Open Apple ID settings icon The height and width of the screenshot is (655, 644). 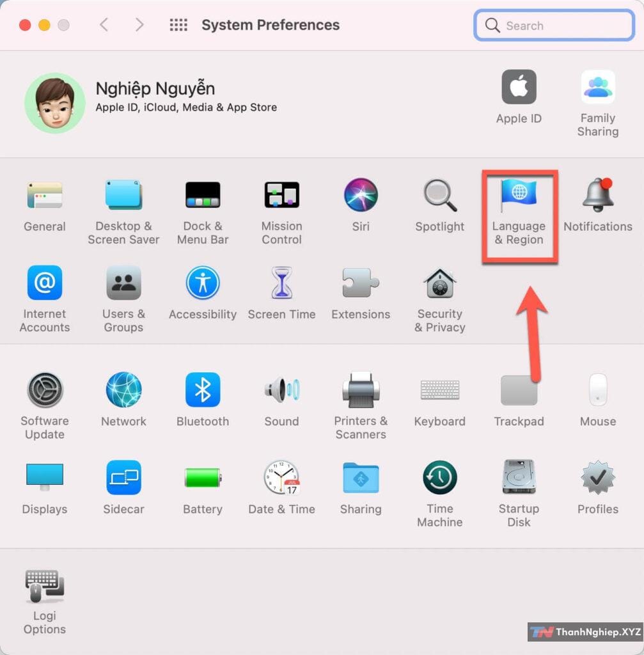(x=519, y=87)
